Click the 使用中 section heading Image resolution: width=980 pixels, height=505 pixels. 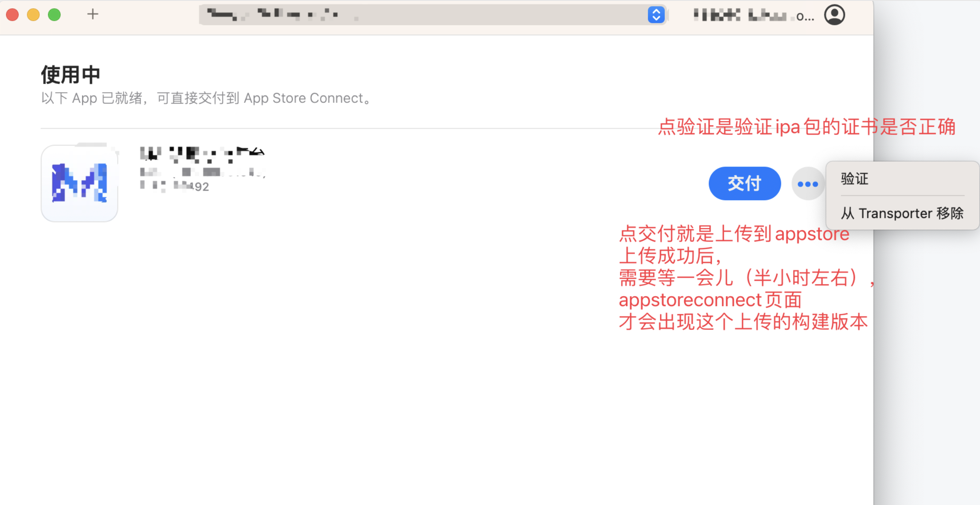pyautogui.click(x=70, y=75)
